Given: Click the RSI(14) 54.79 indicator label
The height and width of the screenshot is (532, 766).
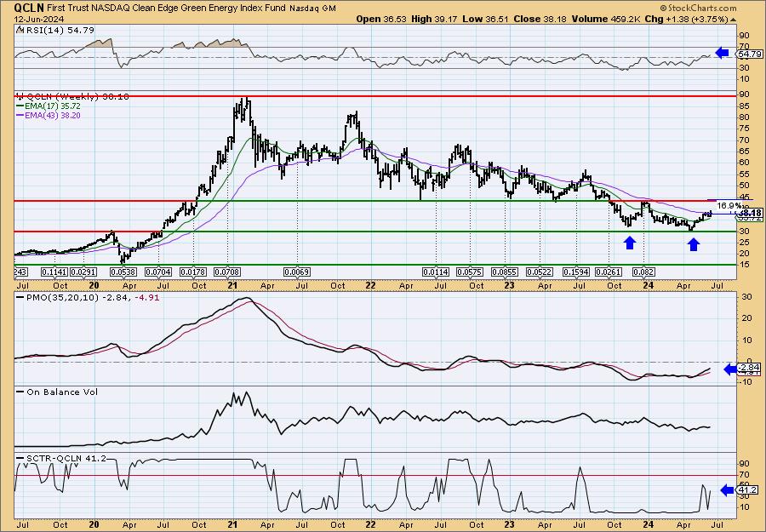Looking at the screenshot, I should click(55, 31).
